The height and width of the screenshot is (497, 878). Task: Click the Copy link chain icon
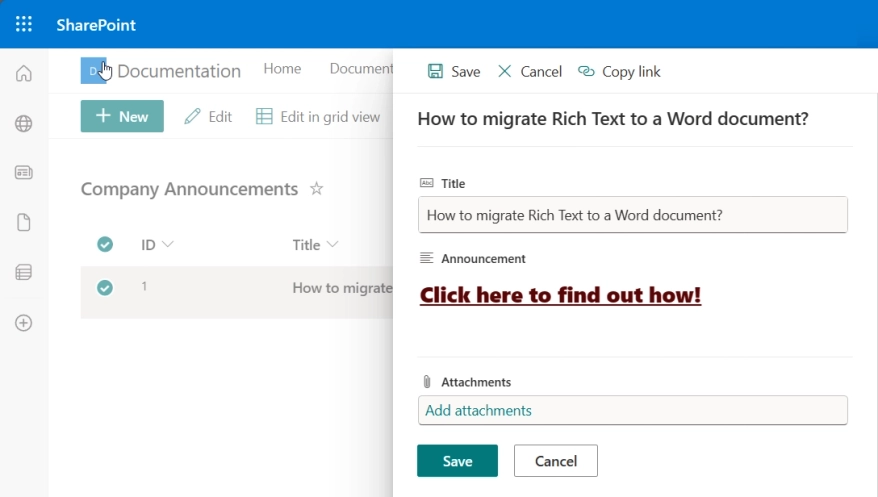point(586,71)
